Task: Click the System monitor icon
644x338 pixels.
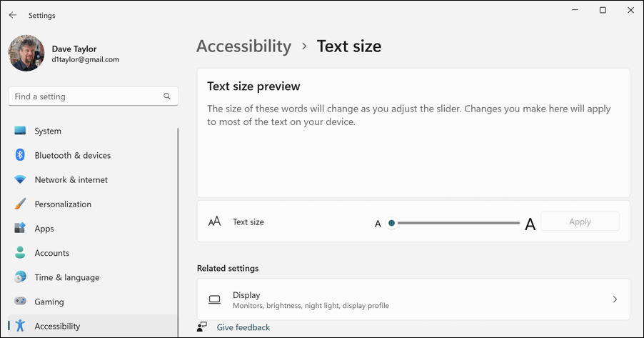Action: [20, 131]
